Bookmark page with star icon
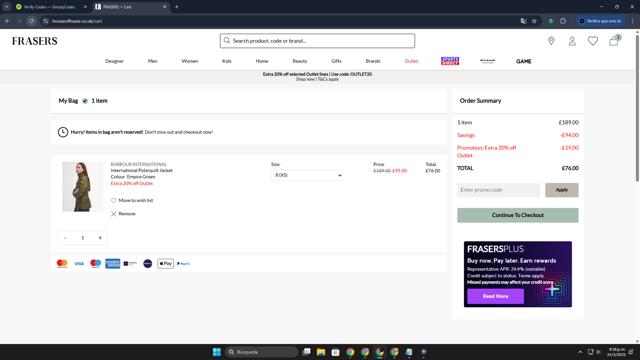This screenshot has width=640, height=360. [534, 21]
